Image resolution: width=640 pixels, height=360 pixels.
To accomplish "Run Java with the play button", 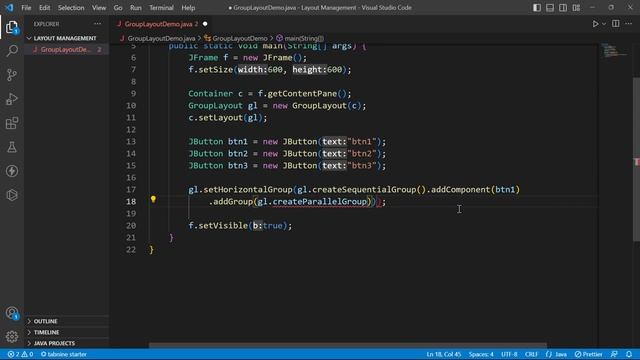I will (596, 24).
